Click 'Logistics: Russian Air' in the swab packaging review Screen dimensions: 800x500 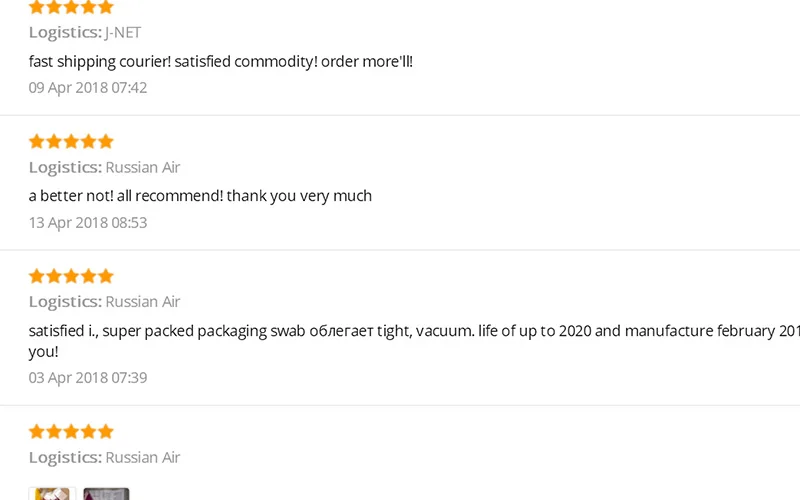point(104,302)
